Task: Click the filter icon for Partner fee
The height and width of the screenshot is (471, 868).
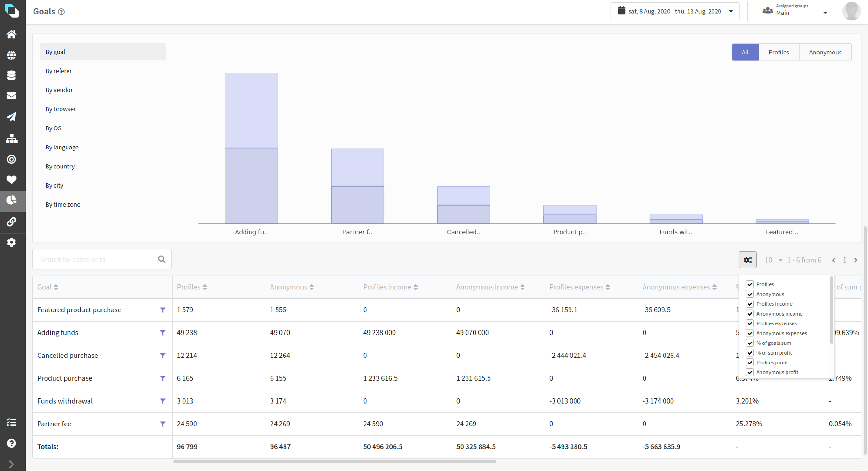Action: tap(163, 424)
